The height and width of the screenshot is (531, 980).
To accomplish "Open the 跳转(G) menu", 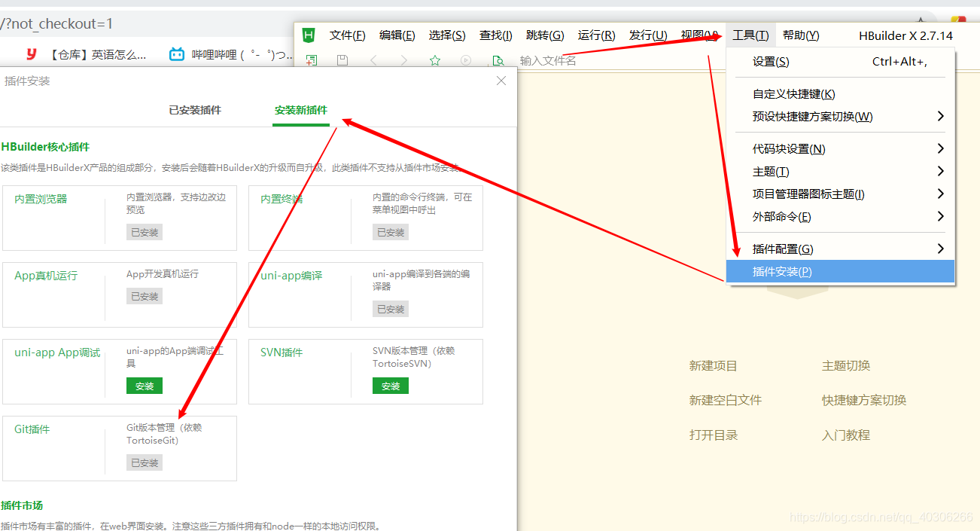I will point(545,35).
